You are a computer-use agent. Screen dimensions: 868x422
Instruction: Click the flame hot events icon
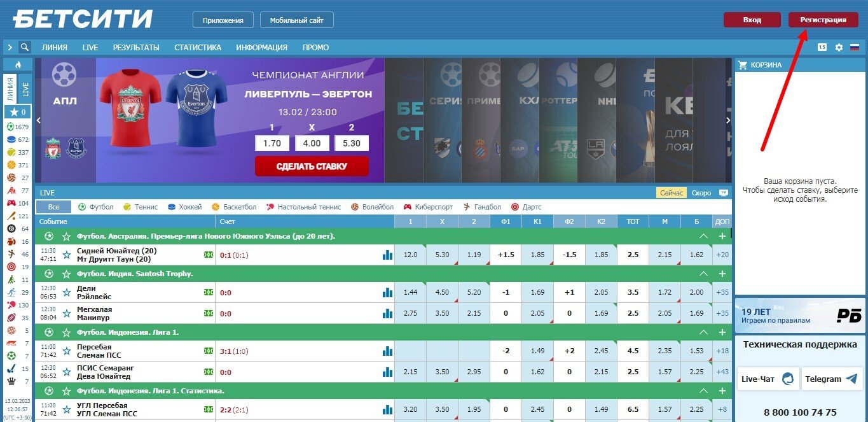(x=18, y=65)
